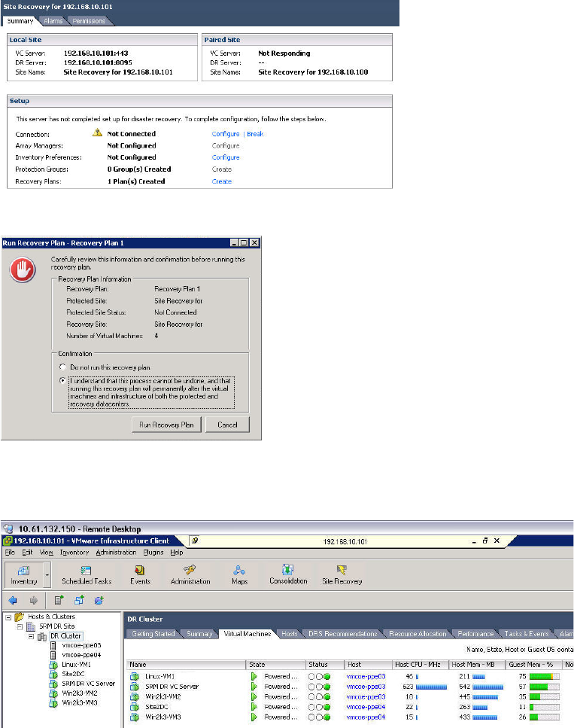Open Site Recovery from the toolbar

point(342,574)
